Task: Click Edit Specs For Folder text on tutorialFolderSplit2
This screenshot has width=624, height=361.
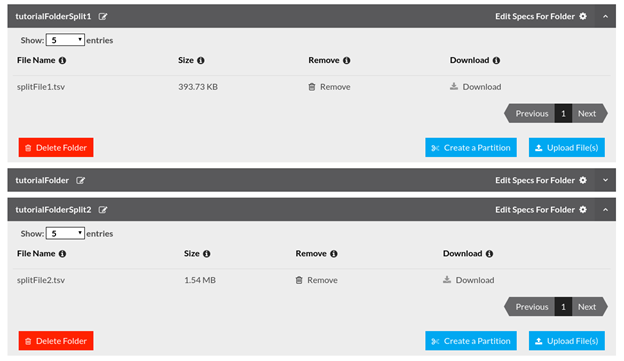Action: [535, 210]
